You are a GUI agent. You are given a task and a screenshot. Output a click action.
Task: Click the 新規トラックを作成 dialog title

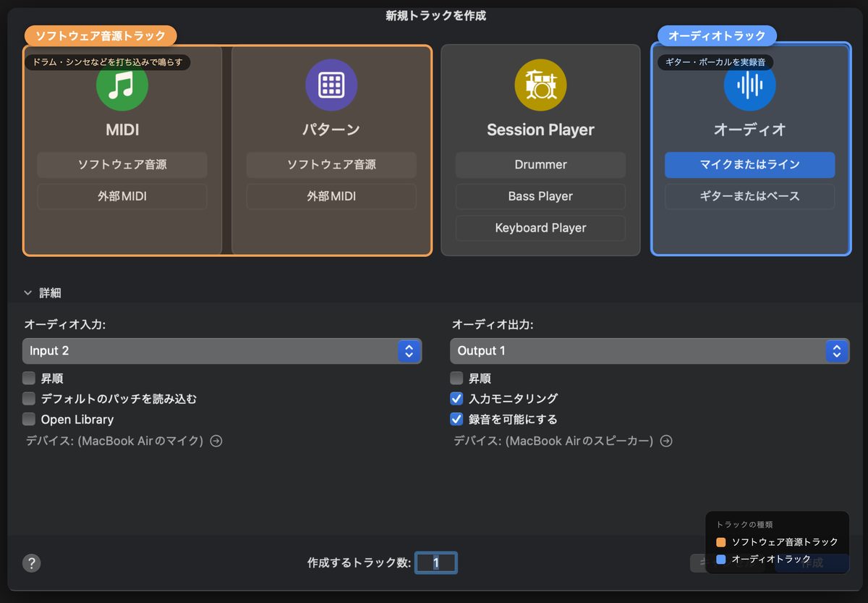pos(435,15)
